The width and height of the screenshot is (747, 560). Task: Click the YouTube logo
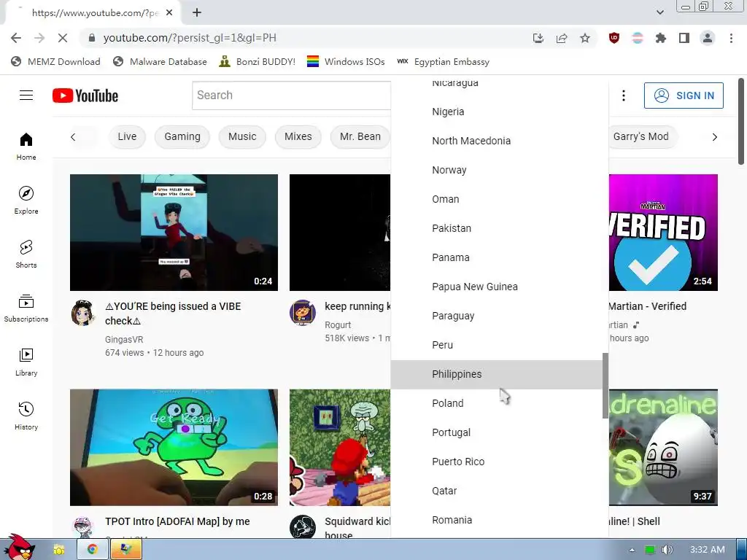point(85,96)
